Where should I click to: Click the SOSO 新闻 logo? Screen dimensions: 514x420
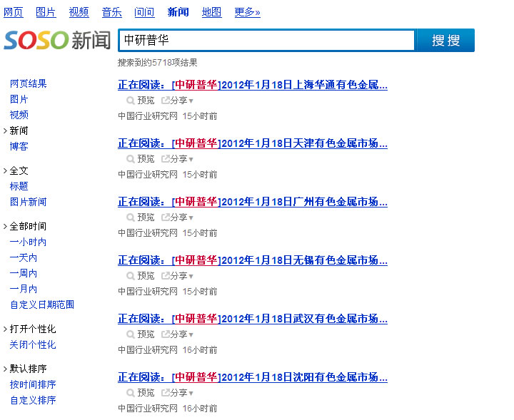tap(57, 40)
